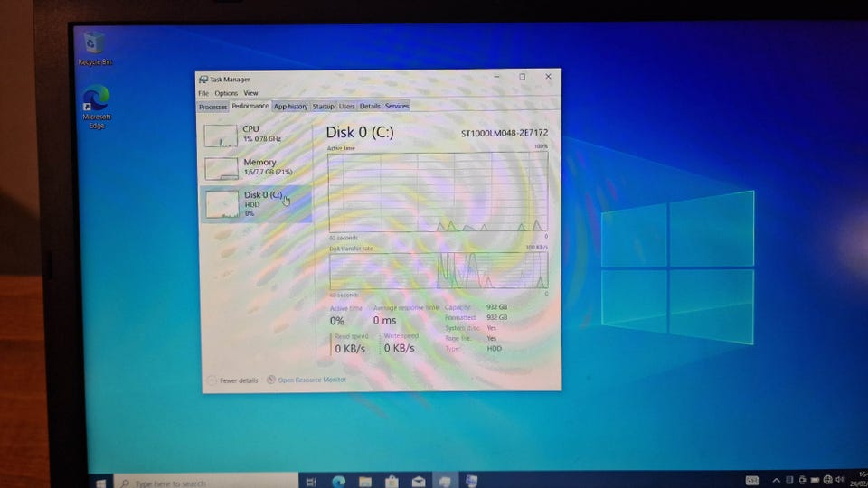The image size is (868, 488).
Task: Maximize the Task Manager window
Action: (522, 76)
